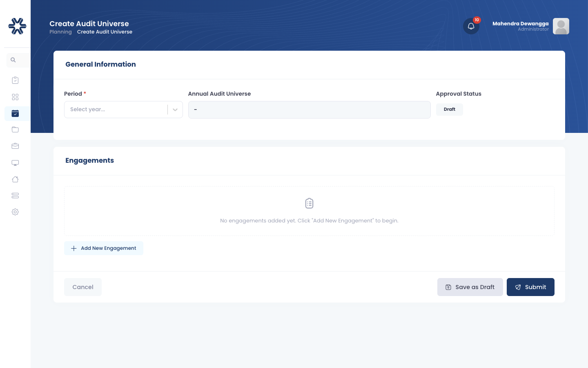Open the settings gear sidebar icon
This screenshot has height=368, width=588.
pyautogui.click(x=15, y=212)
